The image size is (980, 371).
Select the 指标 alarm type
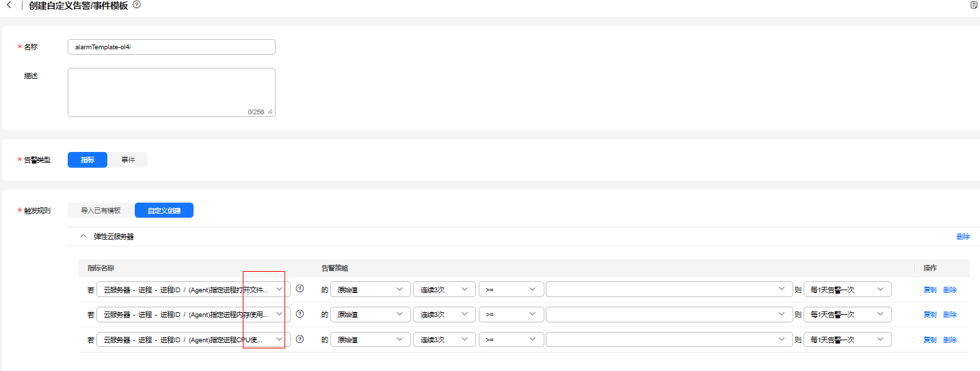click(88, 159)
